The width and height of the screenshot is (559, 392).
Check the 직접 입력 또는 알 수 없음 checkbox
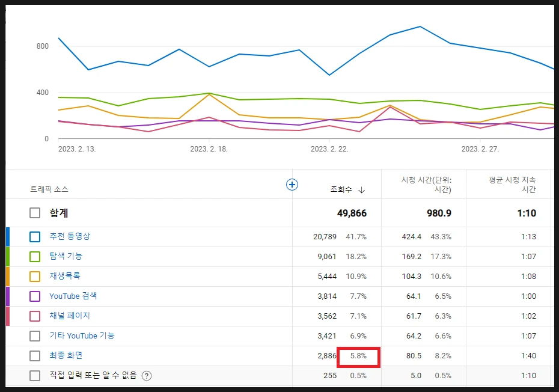coord(35,376)
